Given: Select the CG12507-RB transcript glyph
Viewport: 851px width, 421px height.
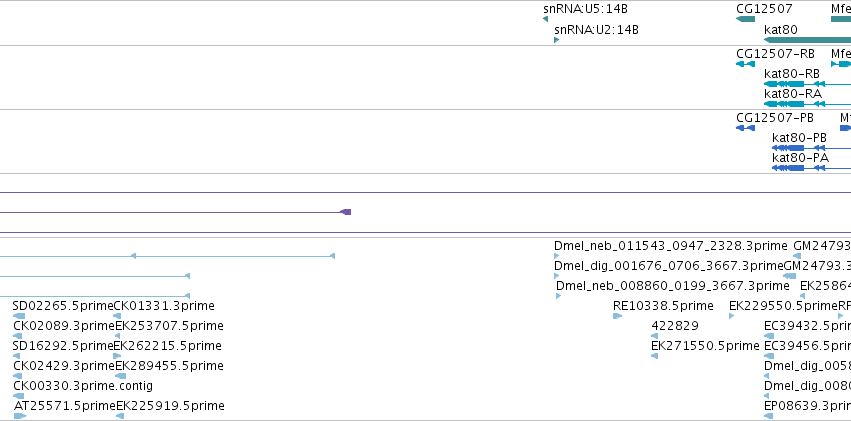Looking at the screenshot, I should pyautogui.click(x=745, y=64).
